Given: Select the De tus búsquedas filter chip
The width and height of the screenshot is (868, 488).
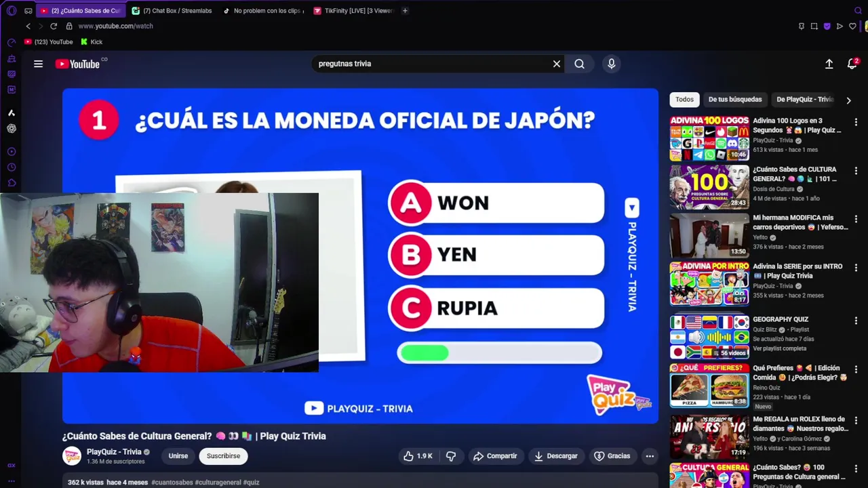Looking at the screenshot, I should [735, 100].
